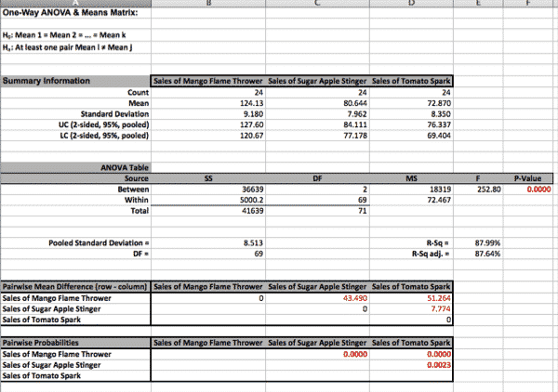The width and height of the screenshot is (558, 392).
Task: Click pairwise mean difference 51.264
Action: coord(411,298)
